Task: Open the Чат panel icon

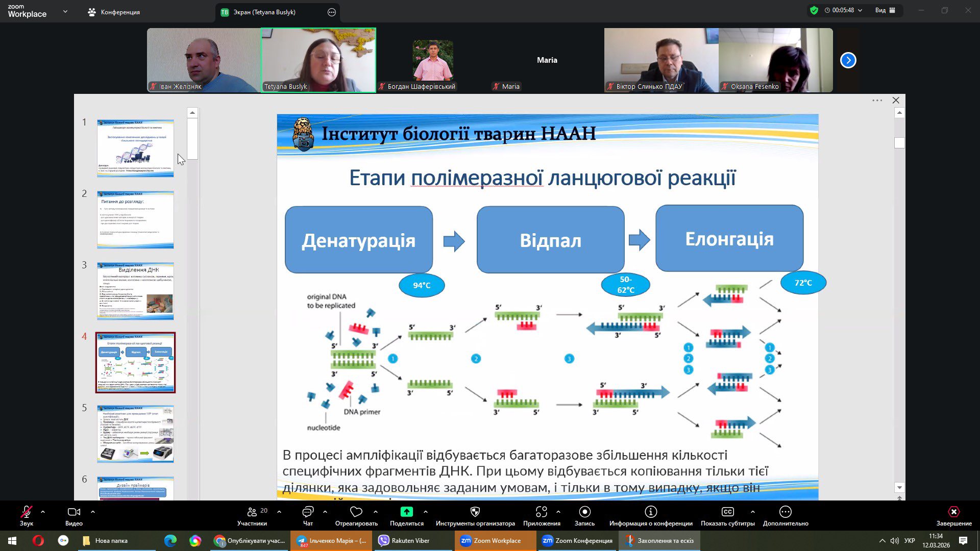Action: click(308, 512)
